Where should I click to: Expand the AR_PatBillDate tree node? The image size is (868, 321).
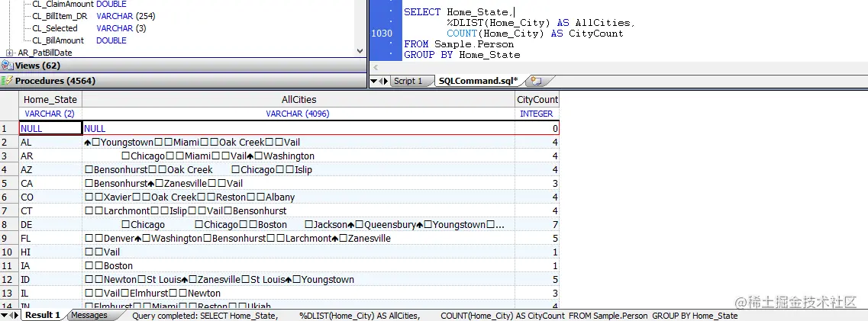coord(9,53)
